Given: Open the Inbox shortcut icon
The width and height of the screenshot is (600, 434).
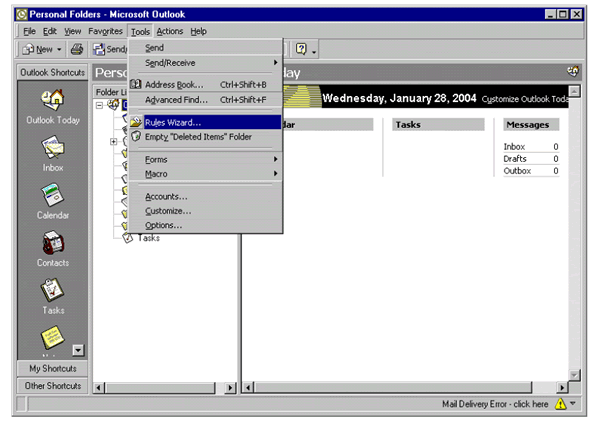Looking at the screenshot, I should tap(53, 147).
